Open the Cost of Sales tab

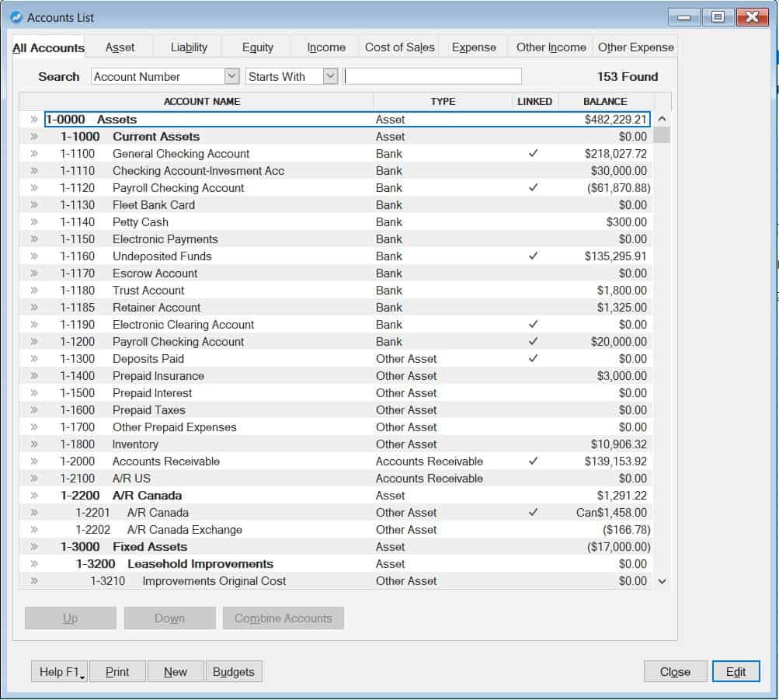coord(400,47)
